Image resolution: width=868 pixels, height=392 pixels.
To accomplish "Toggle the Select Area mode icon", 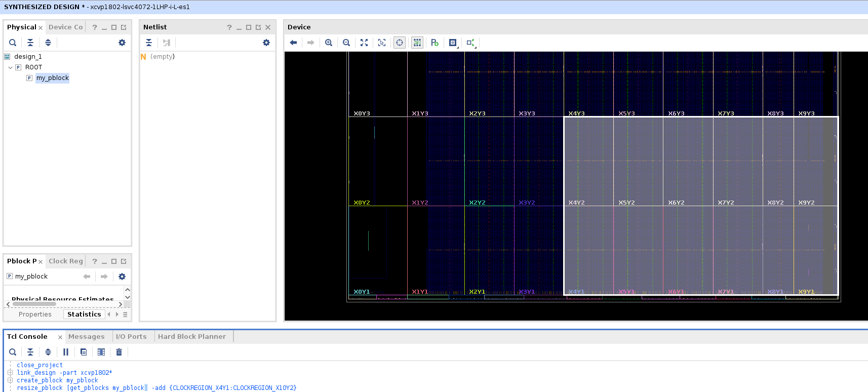I will 382,43.
